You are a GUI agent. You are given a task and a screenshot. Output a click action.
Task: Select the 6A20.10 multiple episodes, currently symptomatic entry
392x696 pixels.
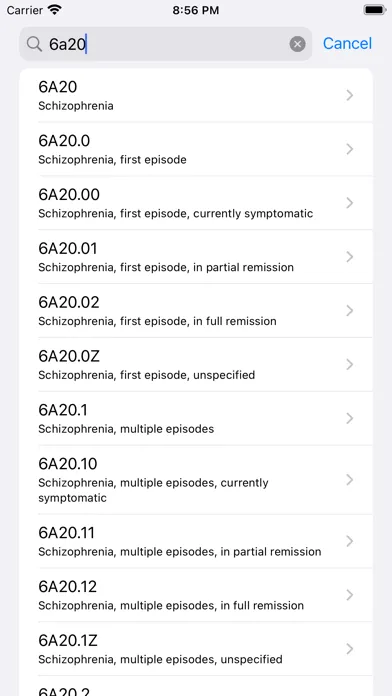196,480
